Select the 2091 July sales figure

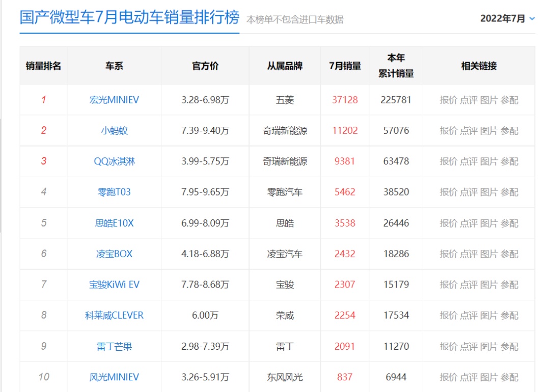pyautogui.click(x=345, y=346)
